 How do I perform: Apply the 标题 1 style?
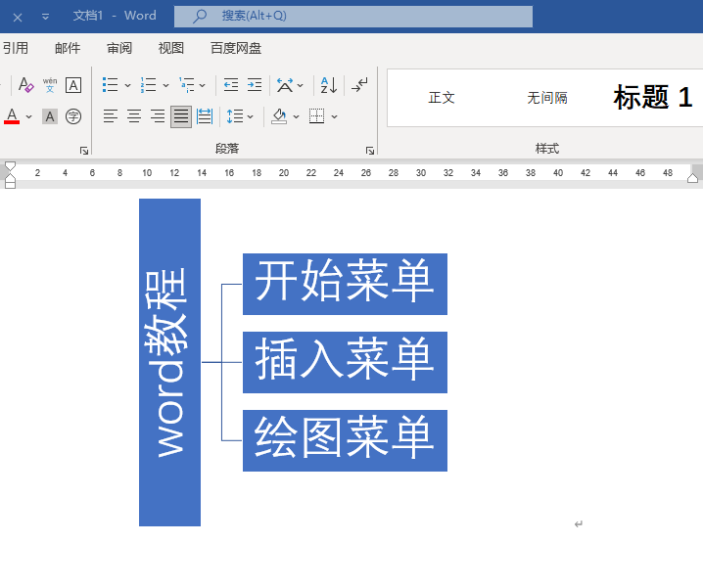click(x=653, y=98)
